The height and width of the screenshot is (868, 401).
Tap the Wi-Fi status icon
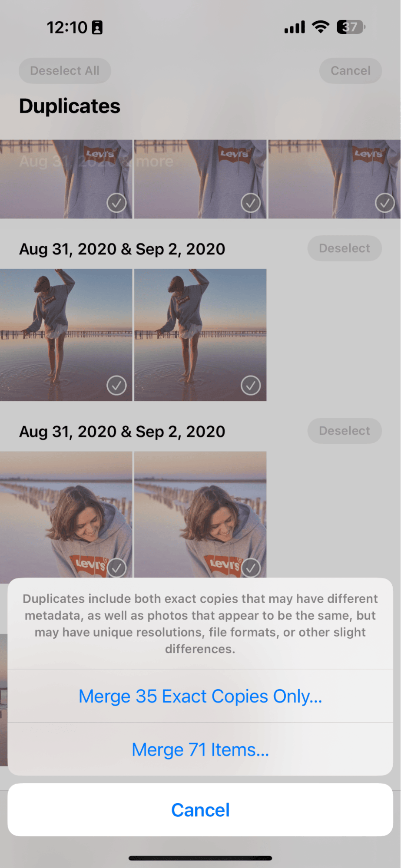point(321,27)
